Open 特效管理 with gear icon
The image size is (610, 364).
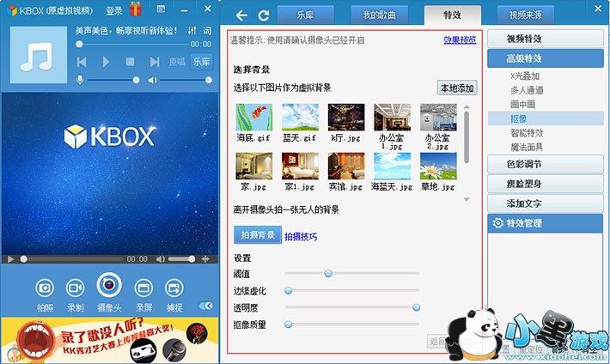point(545,223)
